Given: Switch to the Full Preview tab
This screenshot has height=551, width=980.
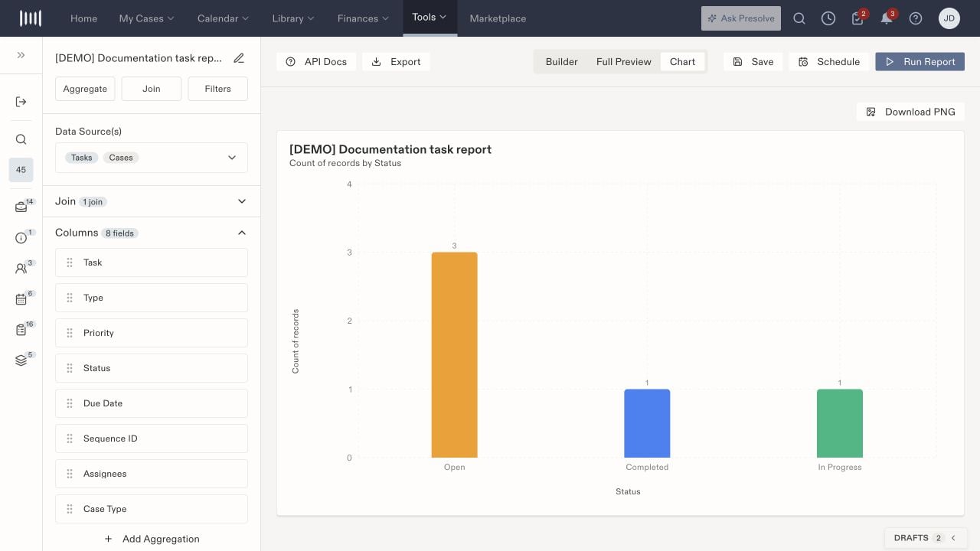Looking at the screenshot, I should (624, 62).
